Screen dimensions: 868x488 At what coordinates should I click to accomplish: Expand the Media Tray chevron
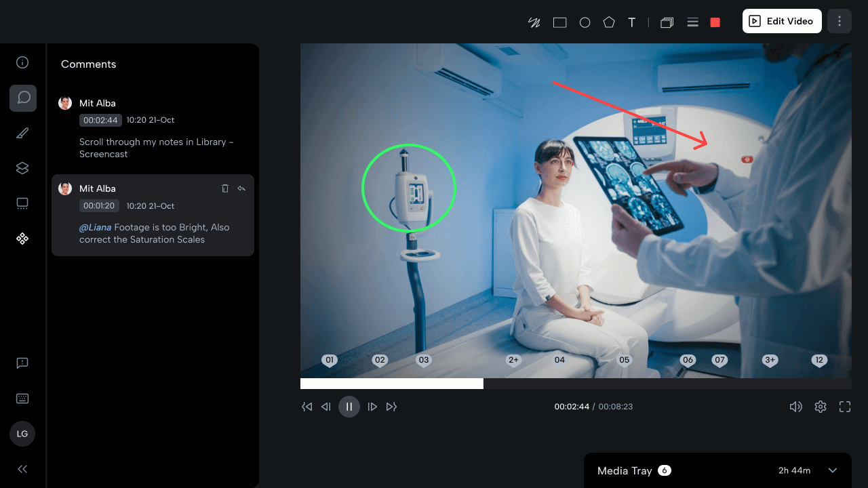[x=833, y=470]
